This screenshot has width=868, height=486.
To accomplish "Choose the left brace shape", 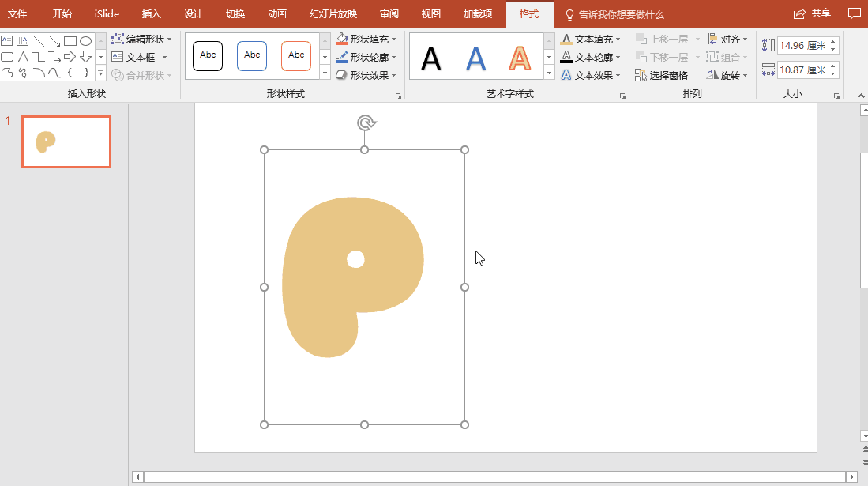I will pos(70,73).
